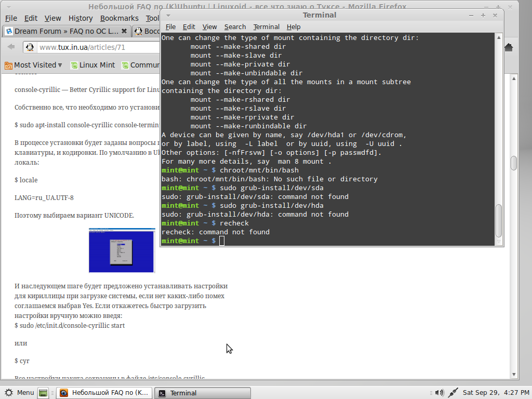Image resolution: width=532 pixels, height=399 pixels.
Task: Click the Terminal window title bar text
Action: (x=320, y=15)
